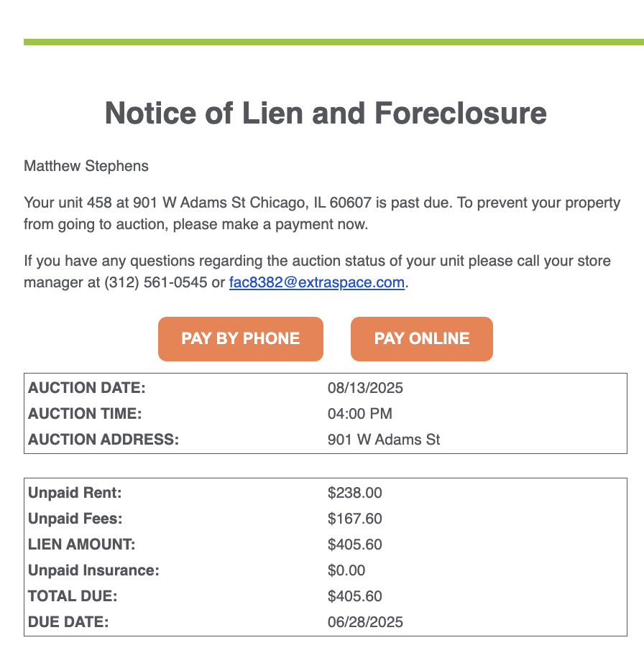Click the PAY BY PHONE button
Viewport: 644px width, 658px height.
coord(240,339)
